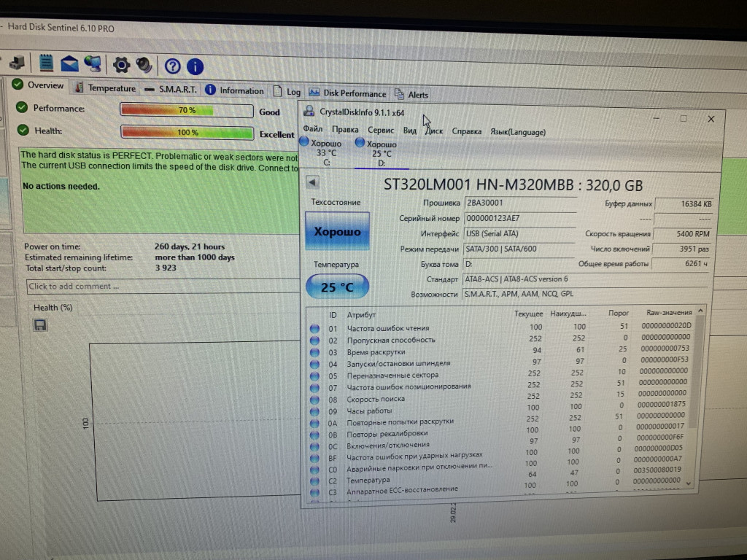Viewport: 747px width, 560px height.
Task: Click the Атрибут column header
Action: point(361,315)
